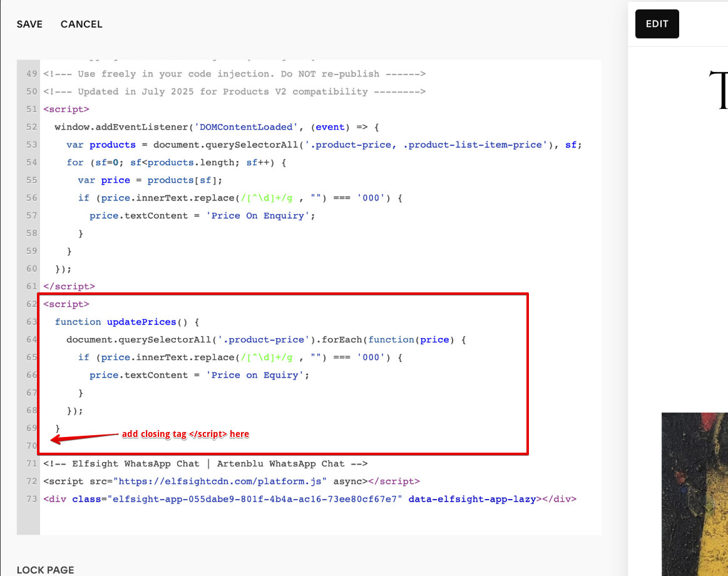Click the '000' string on line 56

coord(371,198)
